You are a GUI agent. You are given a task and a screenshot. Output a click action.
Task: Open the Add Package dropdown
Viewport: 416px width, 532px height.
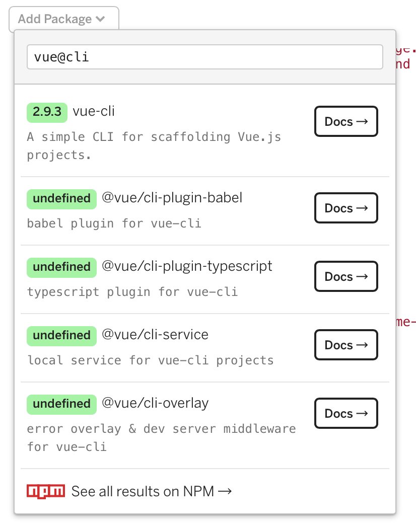click(64, 19)
